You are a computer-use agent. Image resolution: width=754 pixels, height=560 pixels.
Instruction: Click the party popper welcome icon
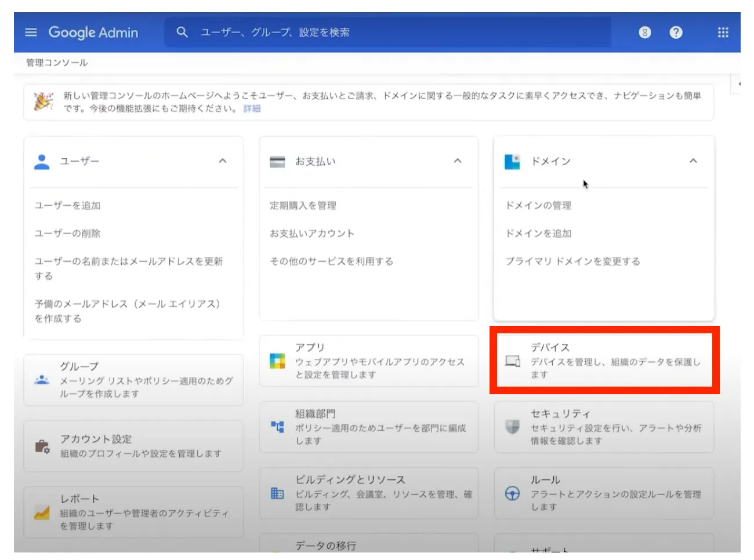(x=43, y=101)
